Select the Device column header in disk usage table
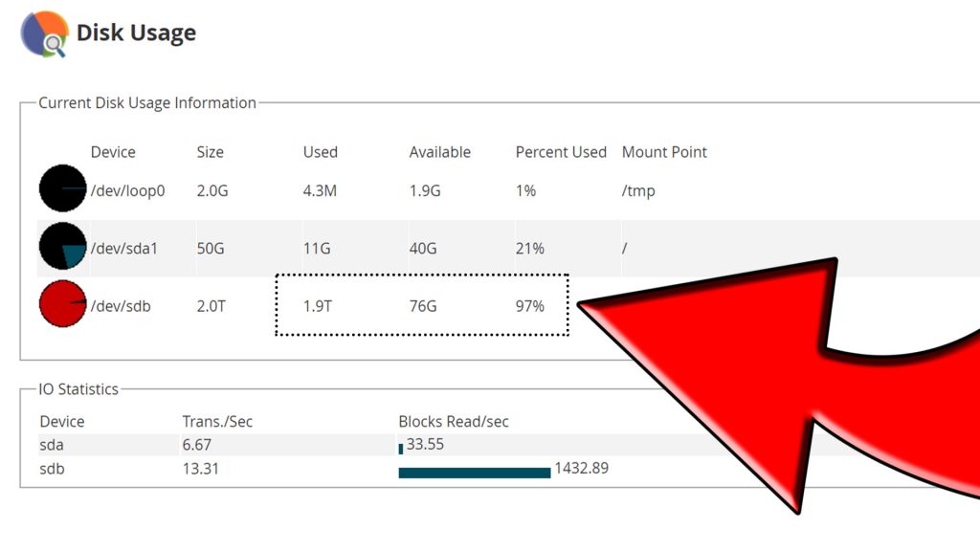Image resolution: width=980 pixels, height=551 pixels. coord(113,152)
